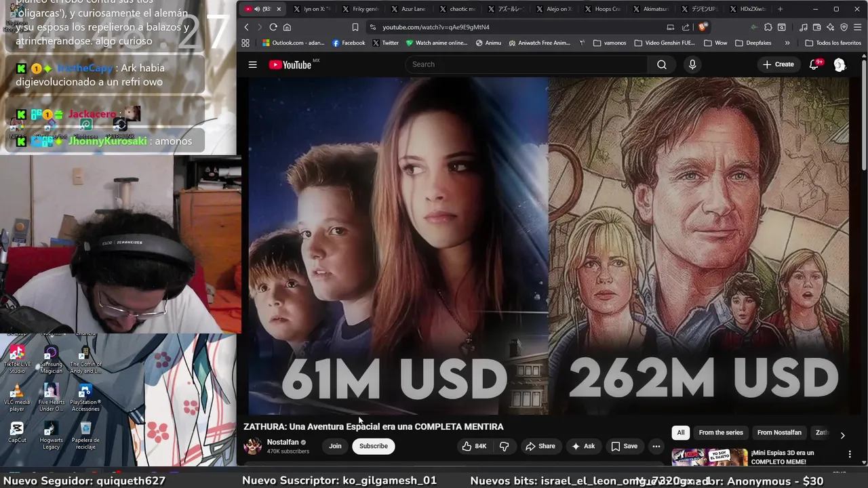Close the active YouTube tab
868x488 pixels.
pos(278,9)
